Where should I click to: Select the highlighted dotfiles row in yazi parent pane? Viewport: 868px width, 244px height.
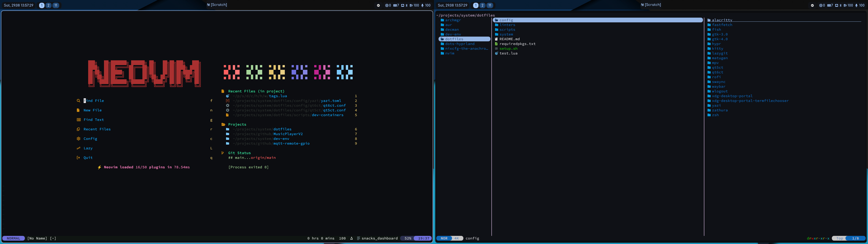[x=464, y=39]
